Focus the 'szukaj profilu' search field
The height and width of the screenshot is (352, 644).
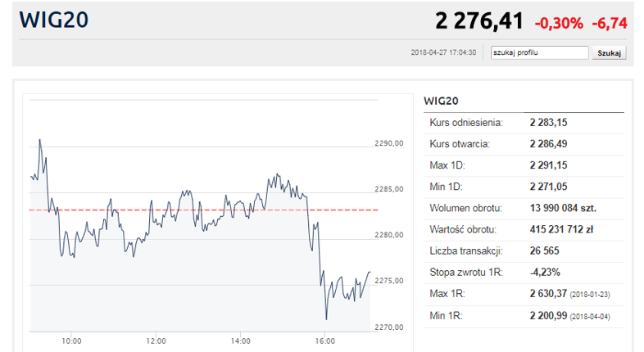[539, 52]
